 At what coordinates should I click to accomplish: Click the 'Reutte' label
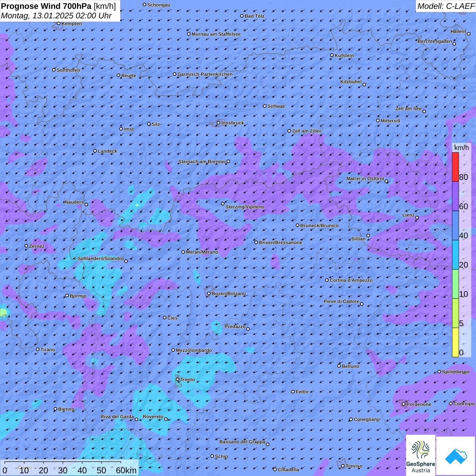129,75
